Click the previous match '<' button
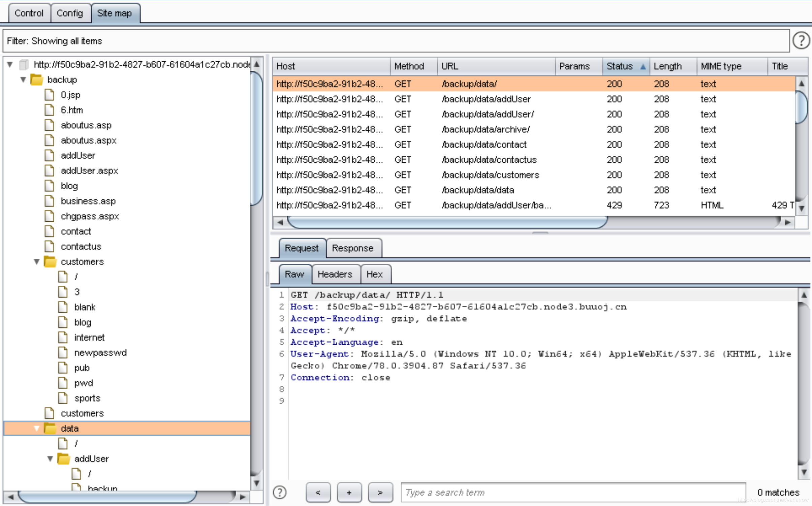The width and height of the screenshot is (812, 506). pyautogui.click(x=318, y=493)
